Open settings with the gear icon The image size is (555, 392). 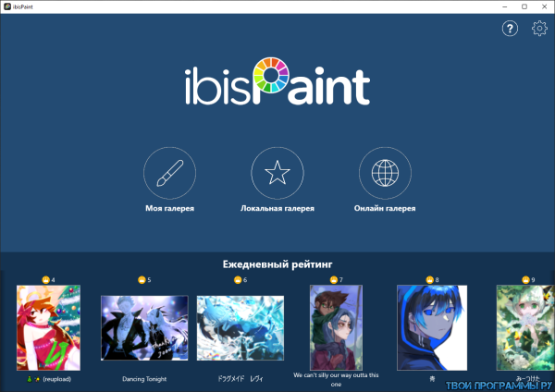539,29
